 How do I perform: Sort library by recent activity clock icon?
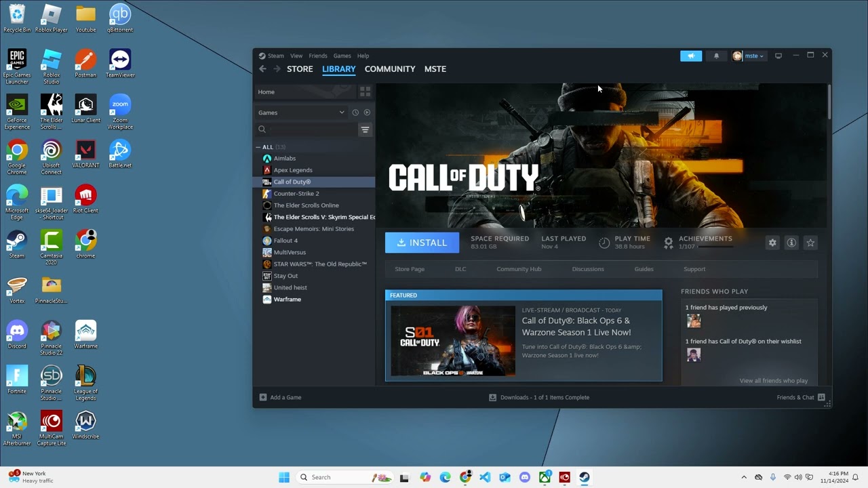(x=355, y=113)
